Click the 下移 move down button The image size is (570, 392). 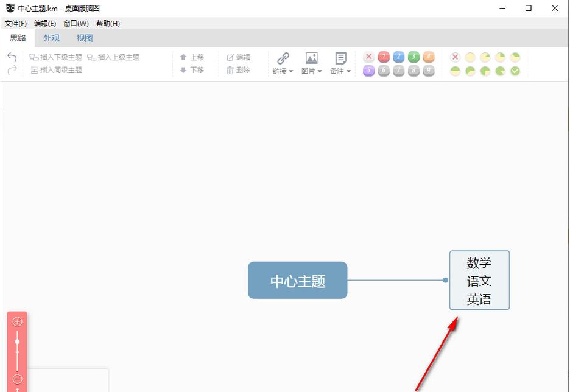click(x=192, y=69)
